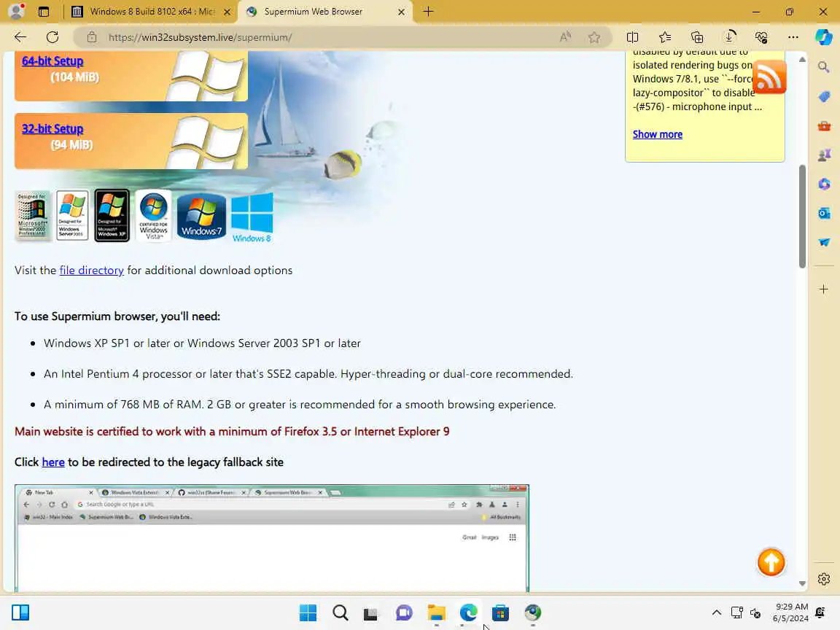Open the profile avatar icon
This screenshot has width=840, height=630.
(x=17, y=11)
